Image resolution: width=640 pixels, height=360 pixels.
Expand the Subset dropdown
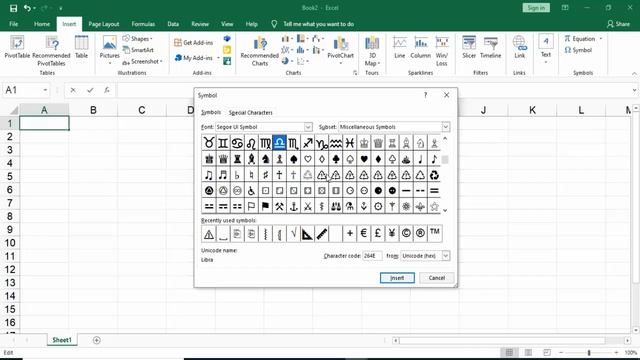[x=445, y=127]
